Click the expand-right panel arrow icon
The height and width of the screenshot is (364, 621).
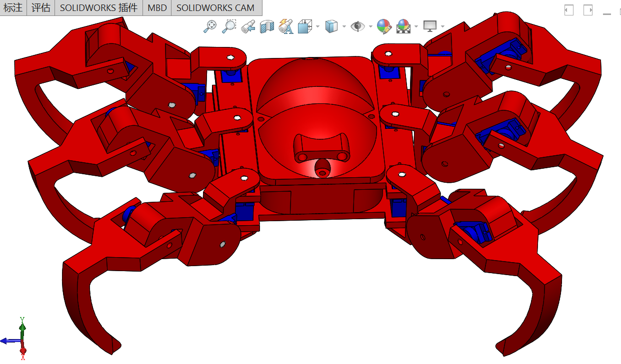pos(588,10)
